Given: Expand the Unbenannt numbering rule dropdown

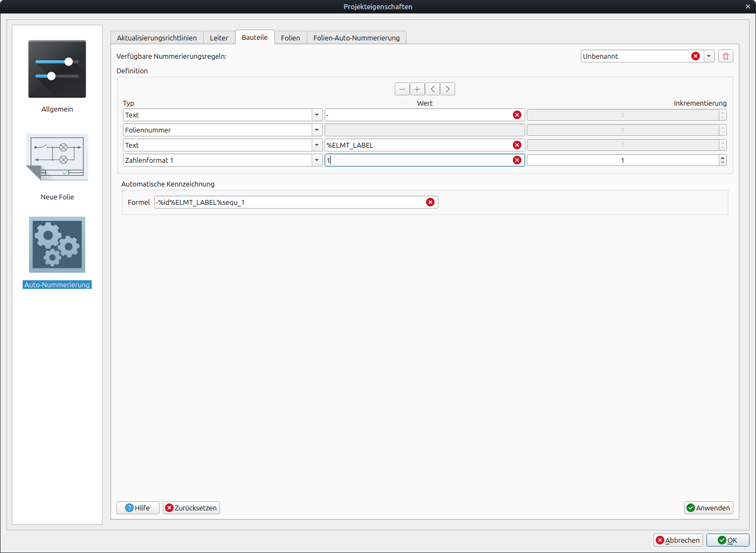Looking at the screenshot, I should click(x=709, y=56).
